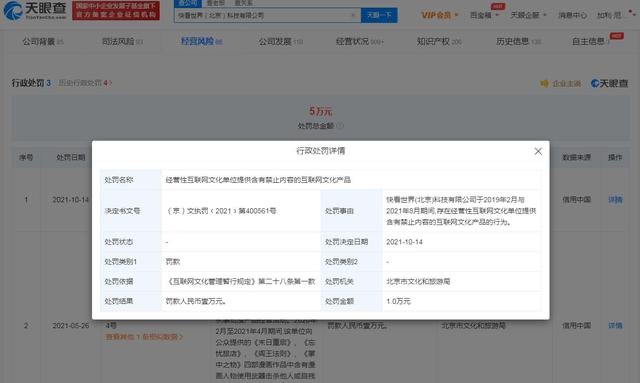Screen dimensions: 640x383
Task: Open the user account name menu
Action: [x=609, y=15]
